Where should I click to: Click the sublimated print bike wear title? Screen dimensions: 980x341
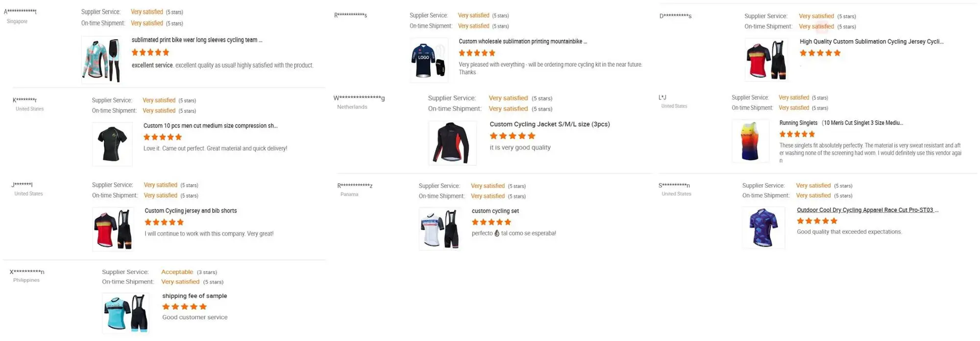point(197,40)
